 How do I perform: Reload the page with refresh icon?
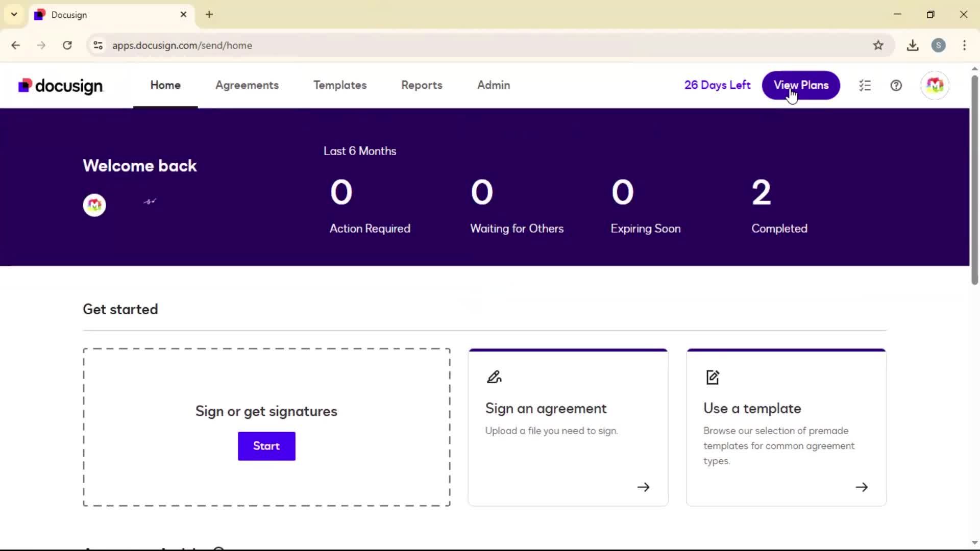pos(67,45)
